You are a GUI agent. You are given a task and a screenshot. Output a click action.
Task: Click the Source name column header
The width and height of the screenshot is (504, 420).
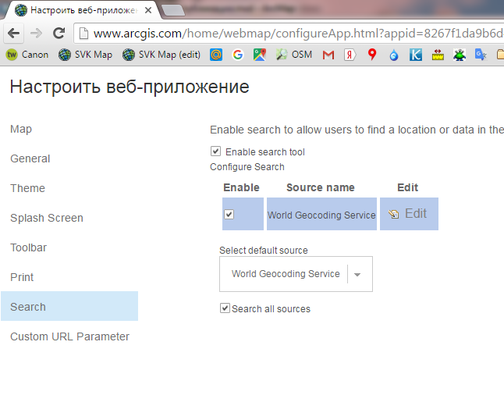(321, 187)
